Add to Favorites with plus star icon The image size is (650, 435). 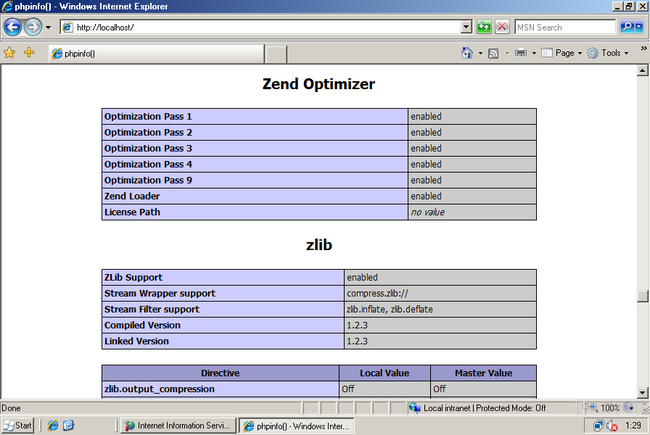pyautogui.click(x=29, y=53)
